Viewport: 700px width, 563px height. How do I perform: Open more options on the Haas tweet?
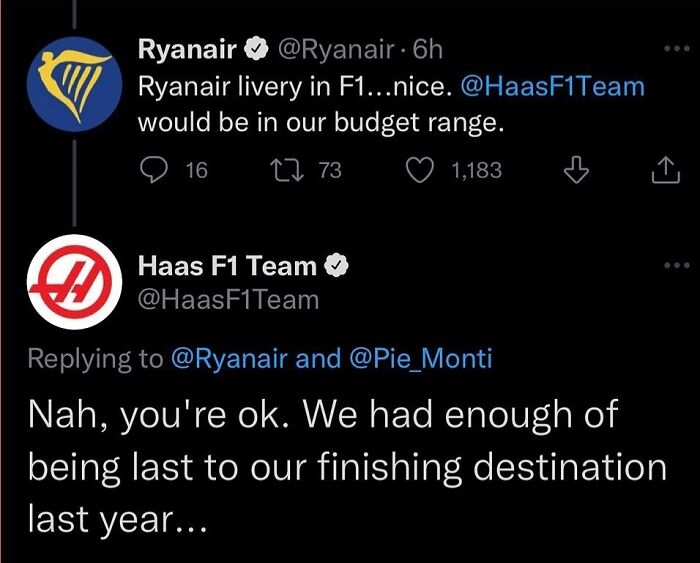pyautogui.click(x=677, y=266)
